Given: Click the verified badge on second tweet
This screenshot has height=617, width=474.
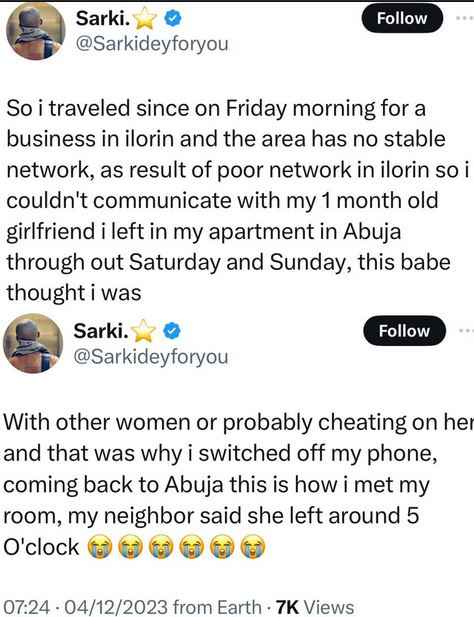Looking at the screenshot, I should [x=172, y=331].
